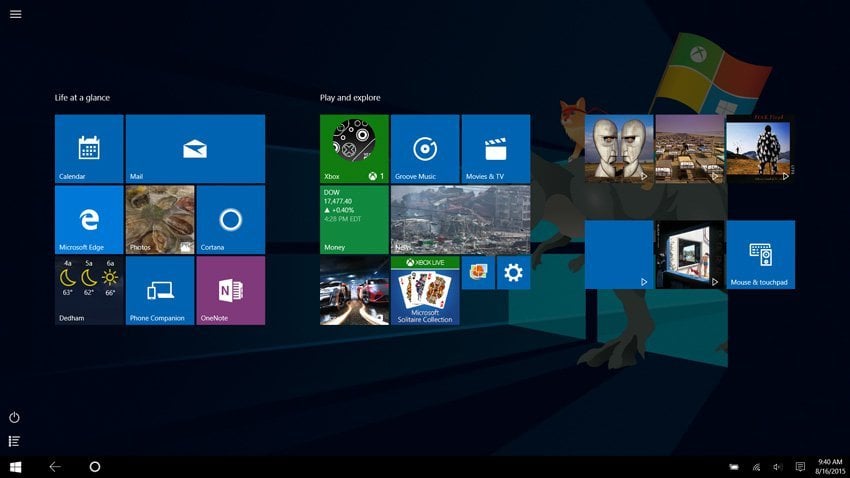Viewport: 850px width, 478px height.
Task: Open the volume tray icon
Action: [778, 467]
